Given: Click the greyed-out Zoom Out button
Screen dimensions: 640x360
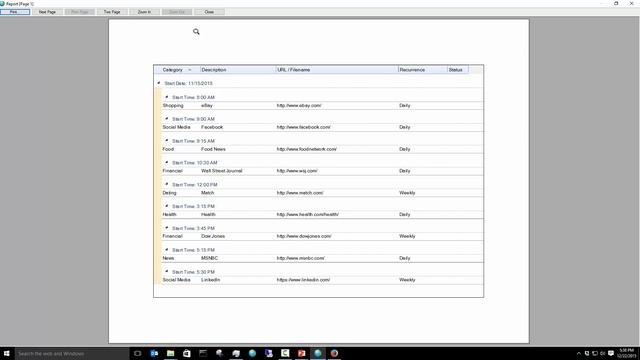Looking at the screenshot, I should tap(177, 12).
